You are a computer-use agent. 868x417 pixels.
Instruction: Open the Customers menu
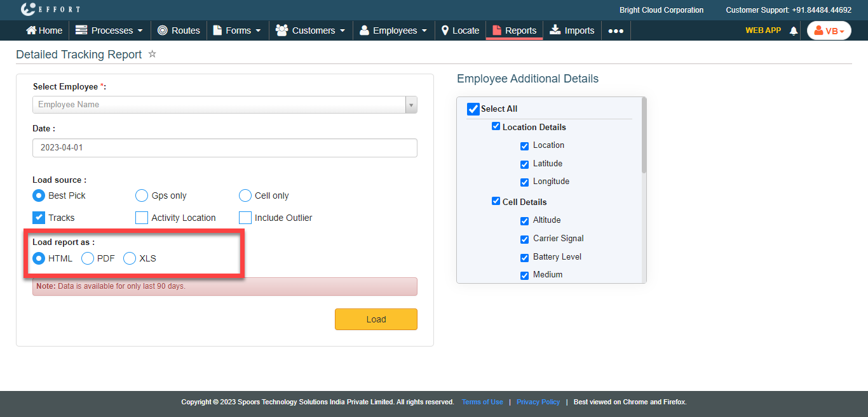310,30
